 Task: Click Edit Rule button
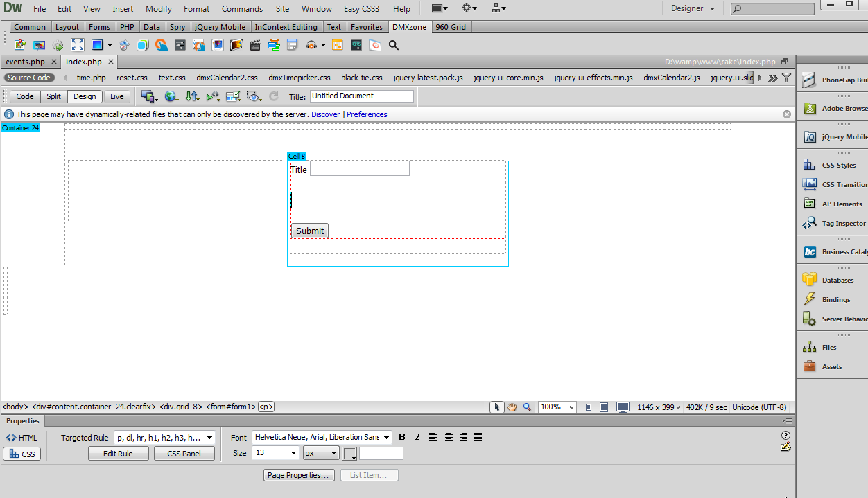point(119,454)
